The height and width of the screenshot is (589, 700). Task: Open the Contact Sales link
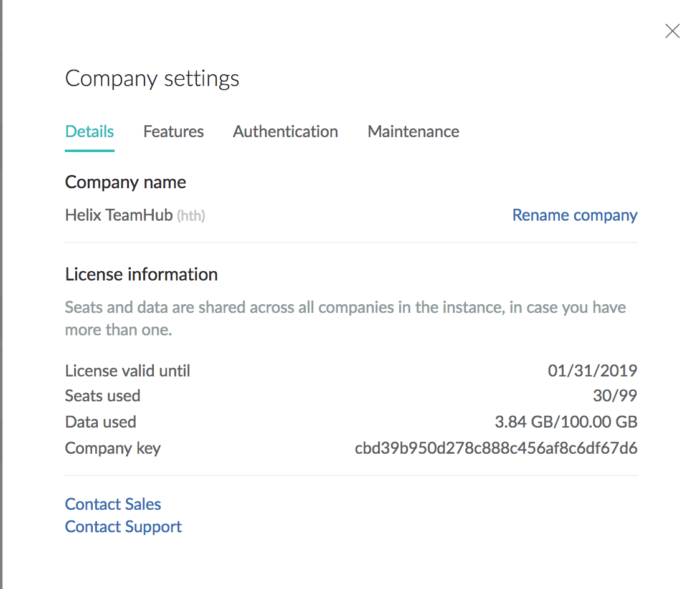point(113,504)
